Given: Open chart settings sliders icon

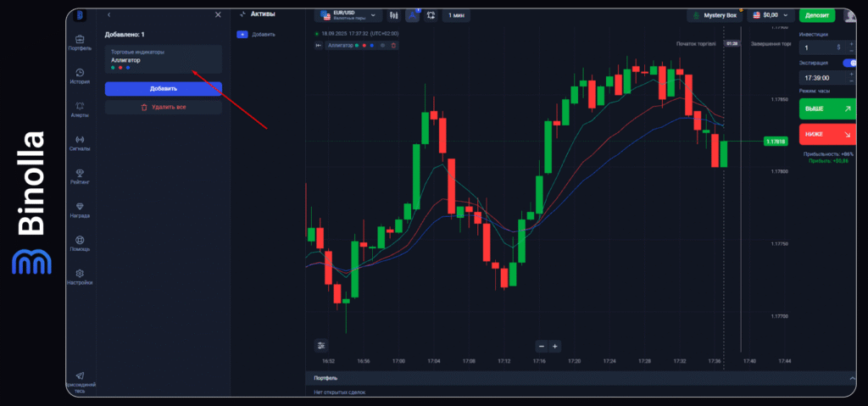Looking at the screenshot, I should (x=321, y=345).
